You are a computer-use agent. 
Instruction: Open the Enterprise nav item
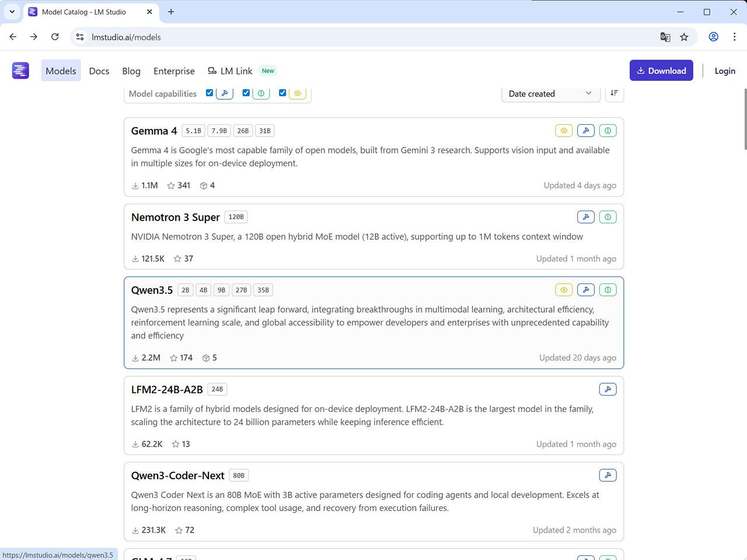point(174,71)
